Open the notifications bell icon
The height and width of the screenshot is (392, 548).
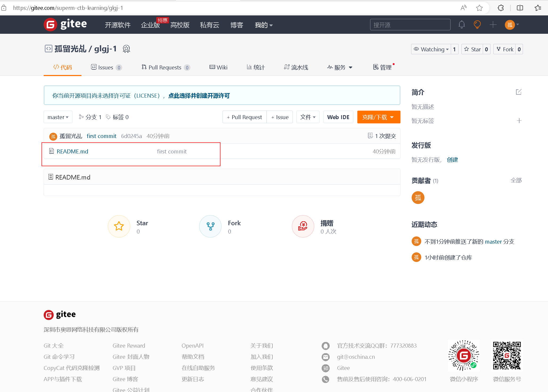click(462, 25)
